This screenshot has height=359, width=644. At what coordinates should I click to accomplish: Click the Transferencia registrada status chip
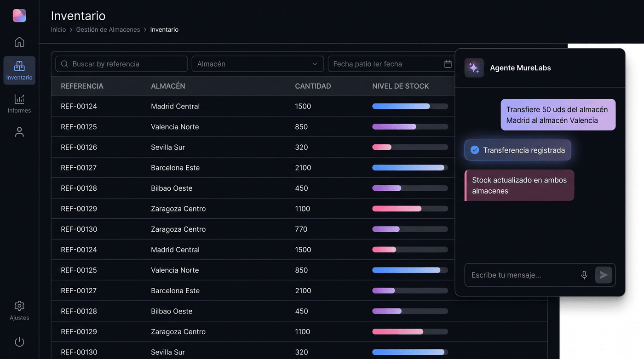click(x=518, y=150)
